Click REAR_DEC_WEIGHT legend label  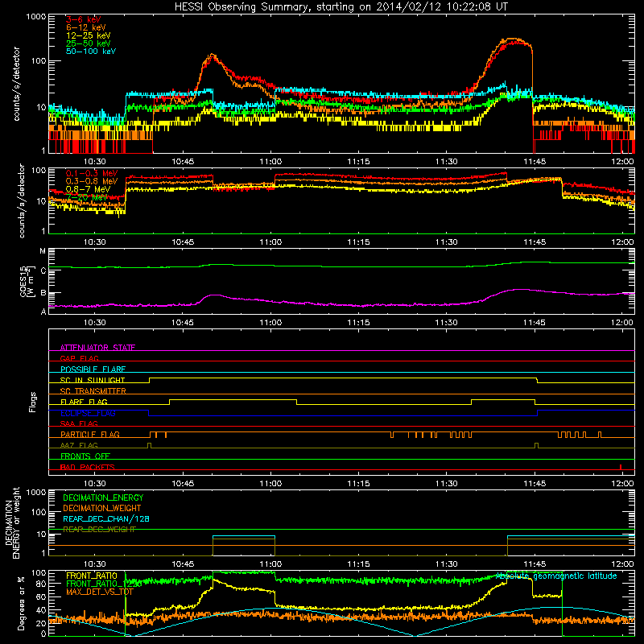[x=99, y=530]
